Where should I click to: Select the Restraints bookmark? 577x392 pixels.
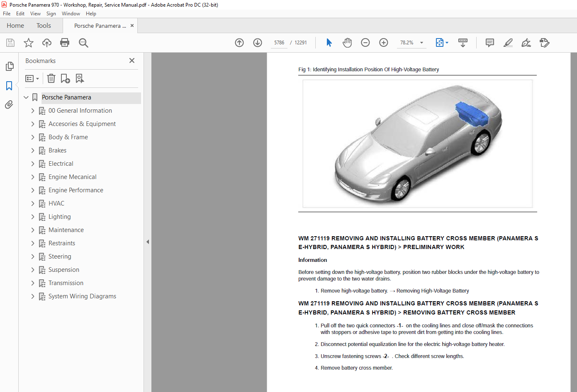tap(62, 243)
